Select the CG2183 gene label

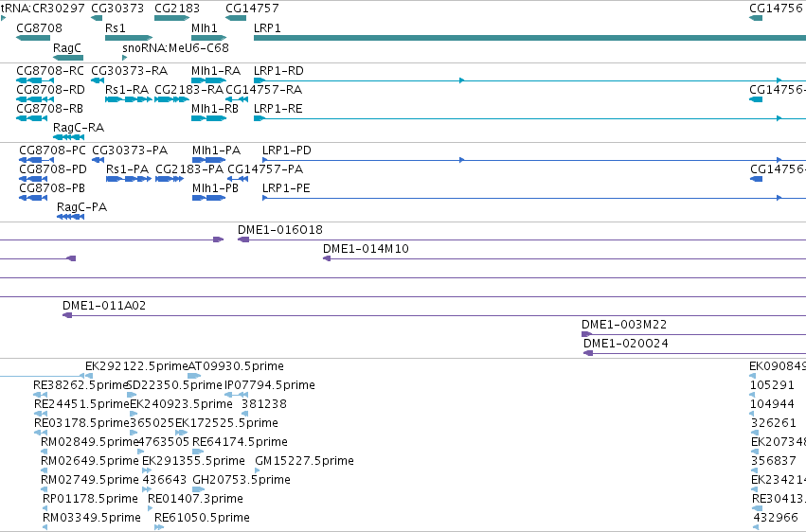pyautogui.click(x=177, y=9)
